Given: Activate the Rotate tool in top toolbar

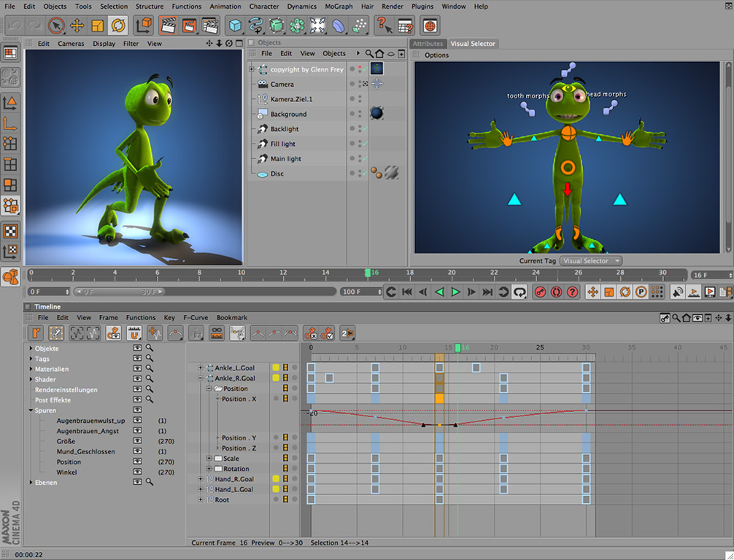Looking at the screenshot, I should 117,26.
